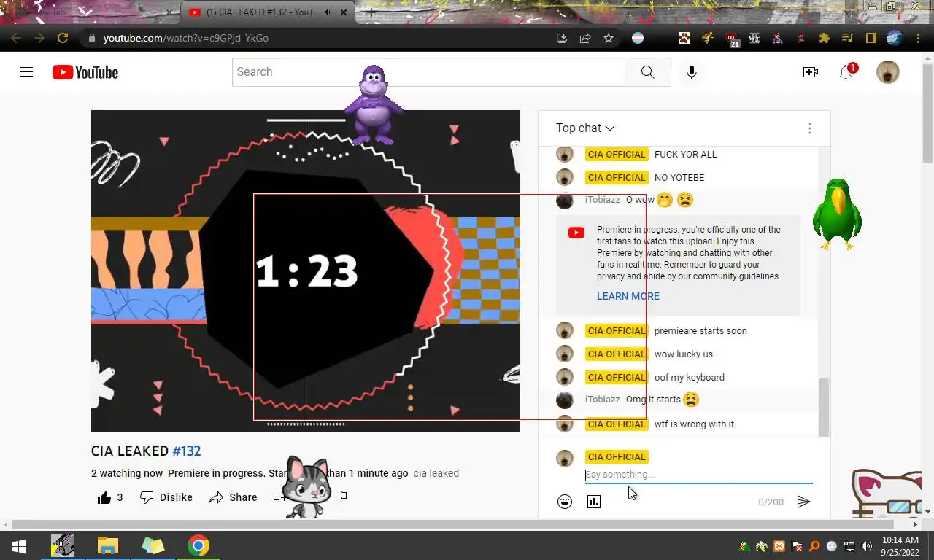
Task: Select chat message 'wtf is wrong with it'
Action: click(694, 424)
